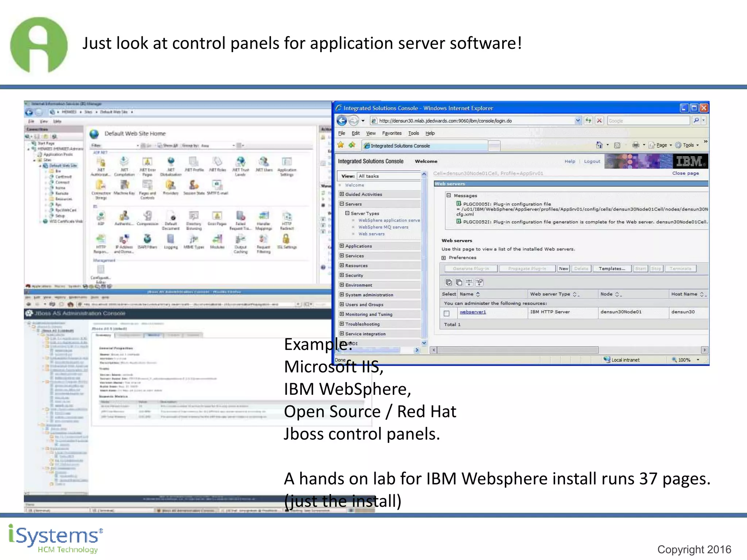Open Session State feature in IIS Manager
Image resolution: width=747 pixels, height=560 pixels.
pos(194,187)
